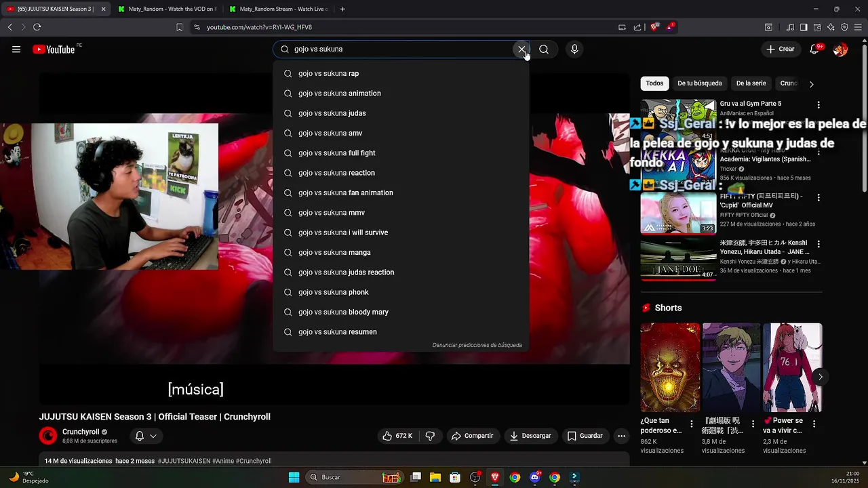Image resolution: width=868 pixels, height=488 pixels.
Task: Select the 'De tu búsqueda' chip
Action: 700,83
